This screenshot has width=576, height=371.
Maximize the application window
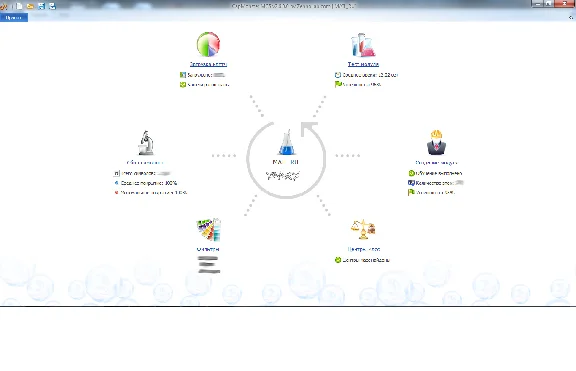[548, 4]
